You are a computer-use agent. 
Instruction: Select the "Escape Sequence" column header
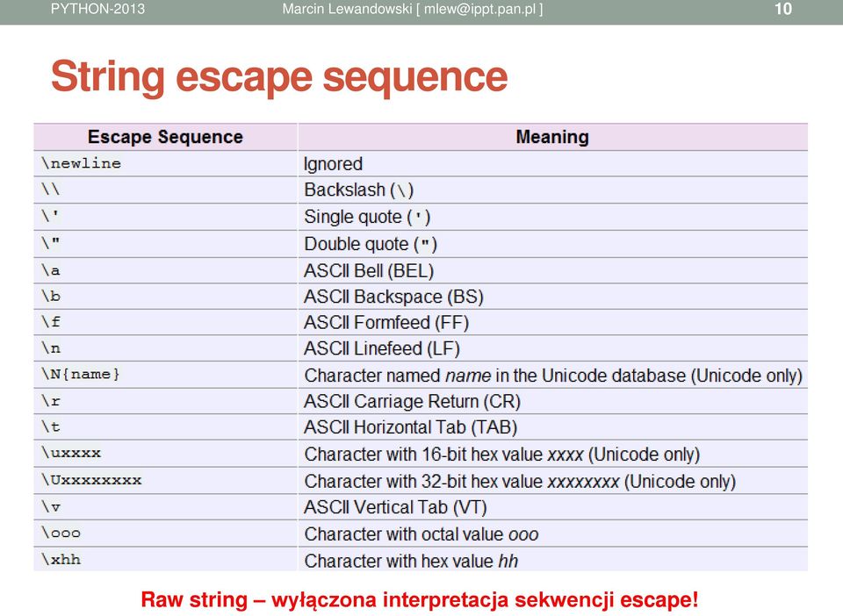166,137
